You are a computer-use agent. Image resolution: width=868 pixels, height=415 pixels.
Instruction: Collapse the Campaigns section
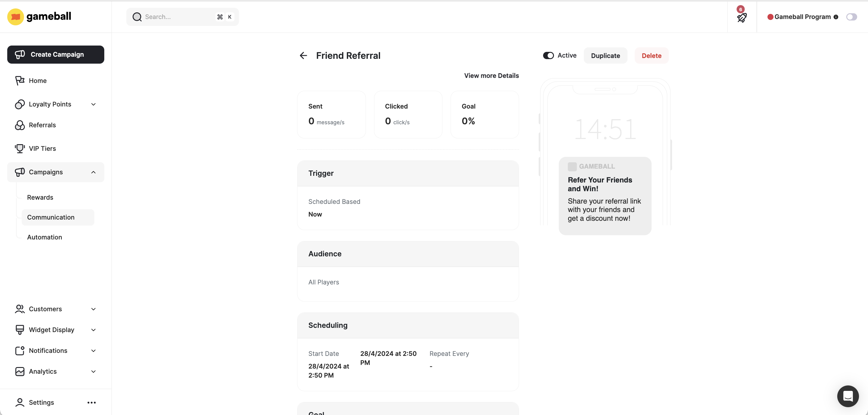(x=93, y=172)
